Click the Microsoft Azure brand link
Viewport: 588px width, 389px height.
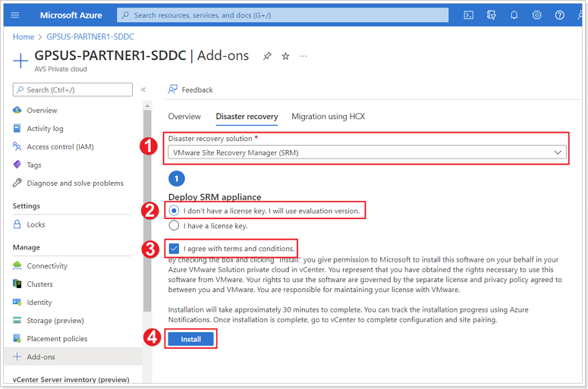[71, 15]
